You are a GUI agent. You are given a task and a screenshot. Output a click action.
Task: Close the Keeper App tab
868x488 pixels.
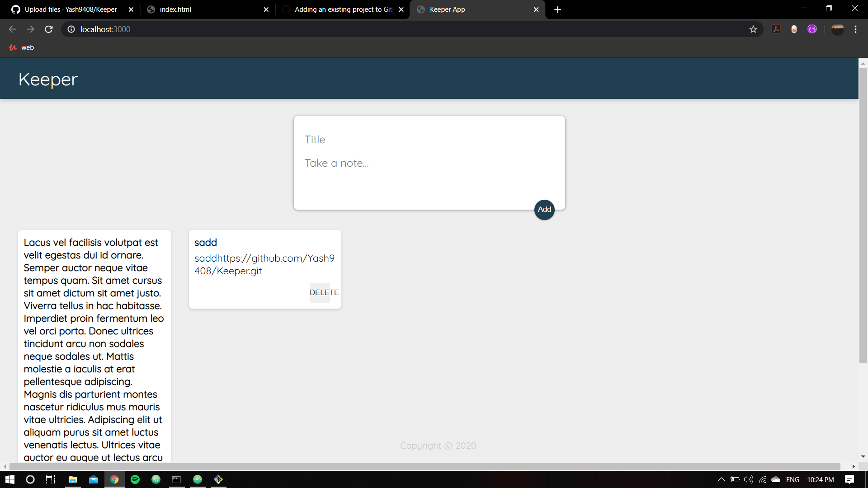pos(536,9)
